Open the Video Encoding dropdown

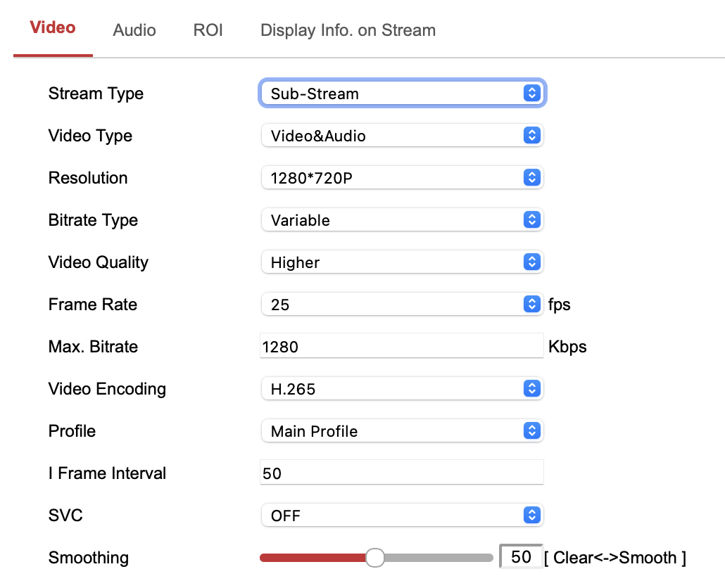pos(402,389)
